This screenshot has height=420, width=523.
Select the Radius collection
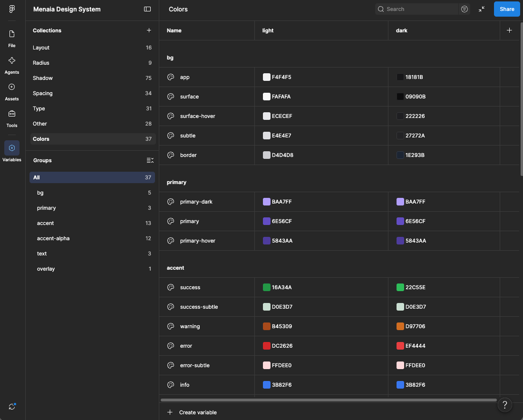92,63
